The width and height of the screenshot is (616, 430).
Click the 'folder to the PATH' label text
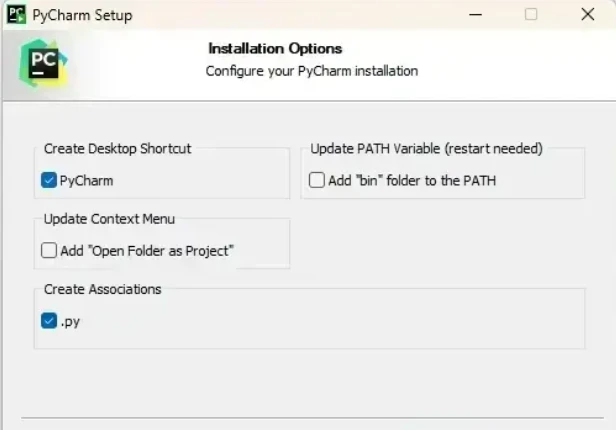(x=441, y=181)
